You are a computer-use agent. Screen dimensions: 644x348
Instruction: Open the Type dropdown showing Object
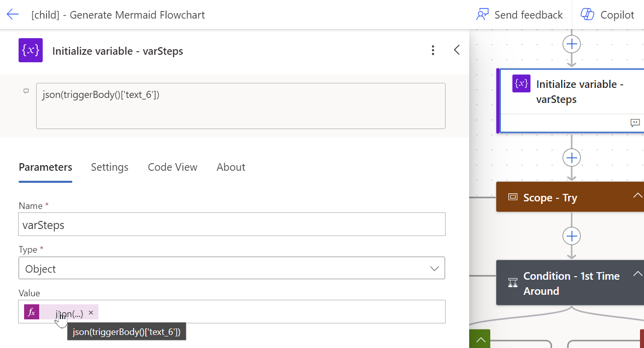[232, 268]
